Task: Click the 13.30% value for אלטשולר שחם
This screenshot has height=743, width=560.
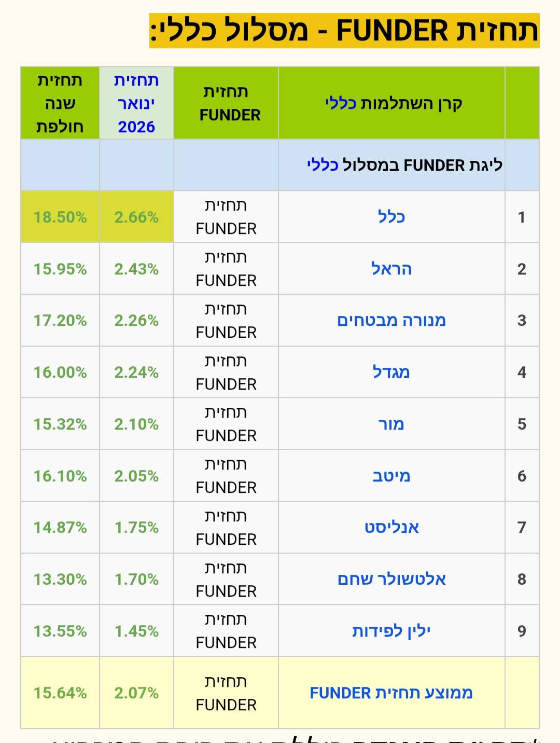Action: (60, 579)
